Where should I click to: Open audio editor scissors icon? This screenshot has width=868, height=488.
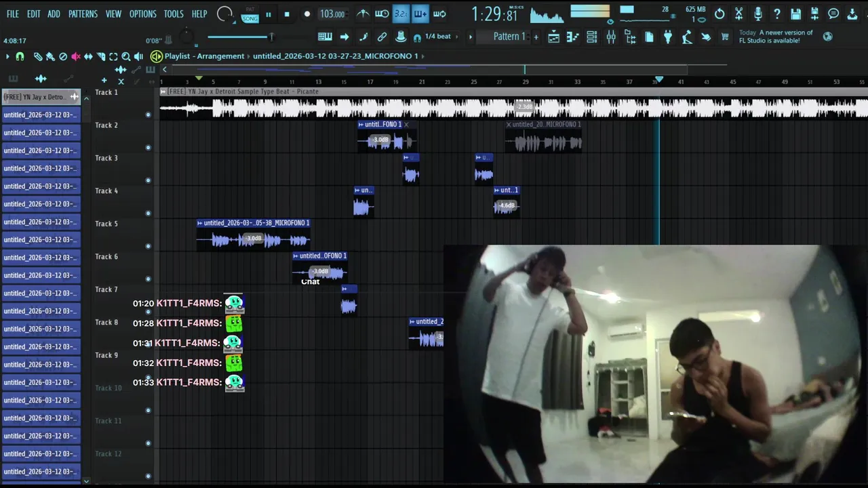738,14
